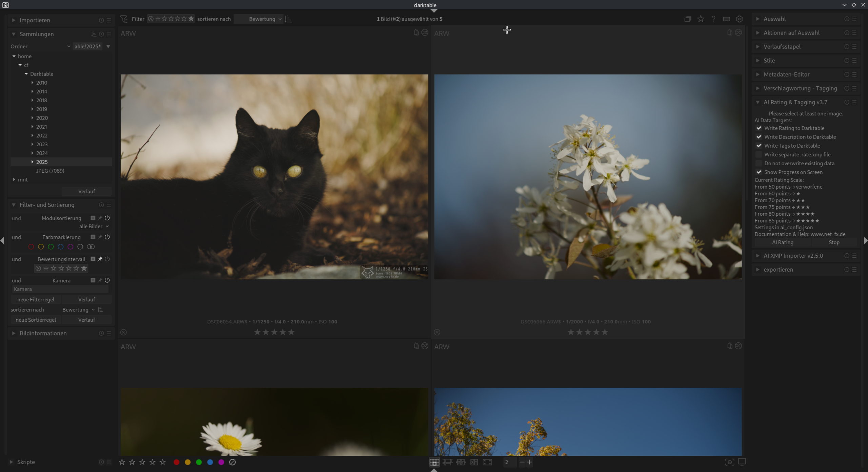This screenshot has width=868, height=472.
Task: Open the AI XMP Importer v2.5.0 module
Action: click(793, 256)
